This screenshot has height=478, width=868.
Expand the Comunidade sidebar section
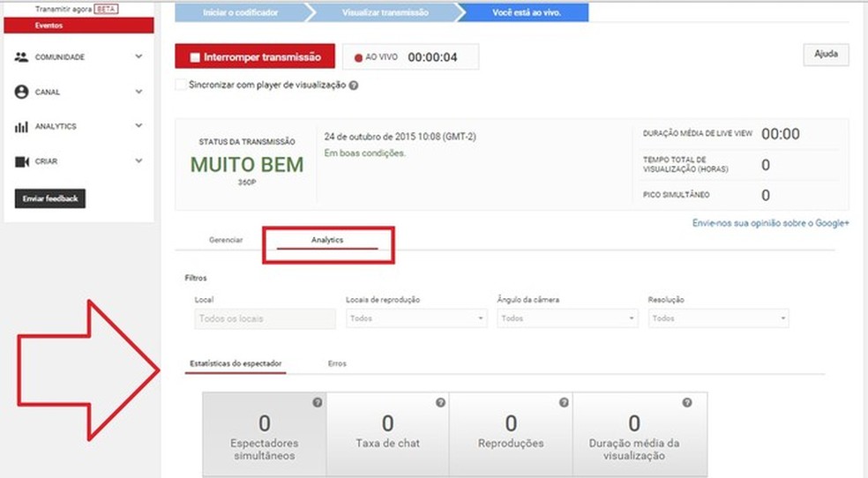(x=138, y=56)
